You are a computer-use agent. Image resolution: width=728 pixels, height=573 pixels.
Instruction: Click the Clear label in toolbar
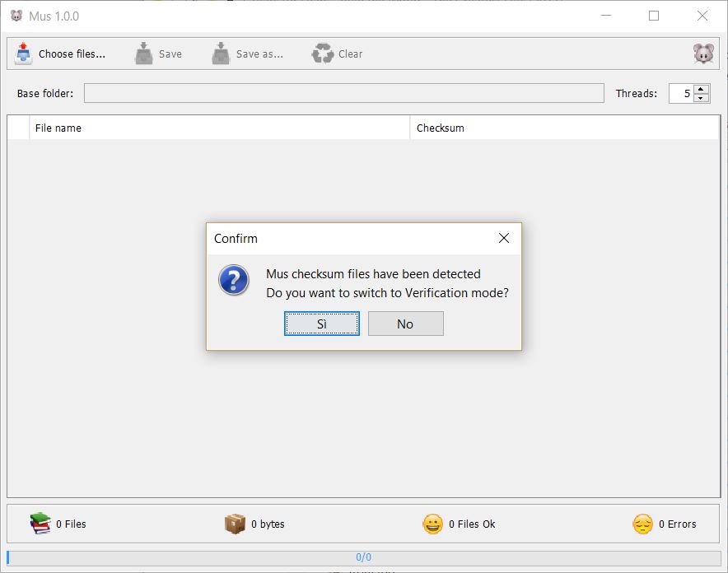pos(351,54)
